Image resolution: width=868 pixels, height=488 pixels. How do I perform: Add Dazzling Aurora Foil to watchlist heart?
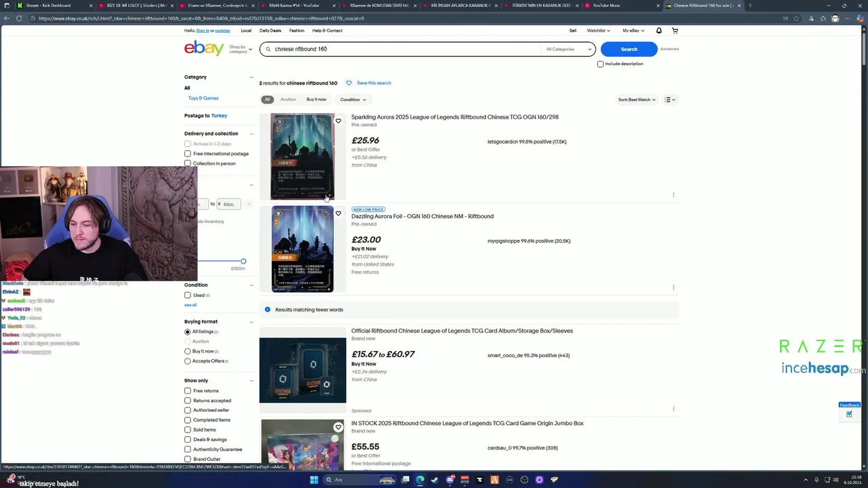tap(338, 213)
